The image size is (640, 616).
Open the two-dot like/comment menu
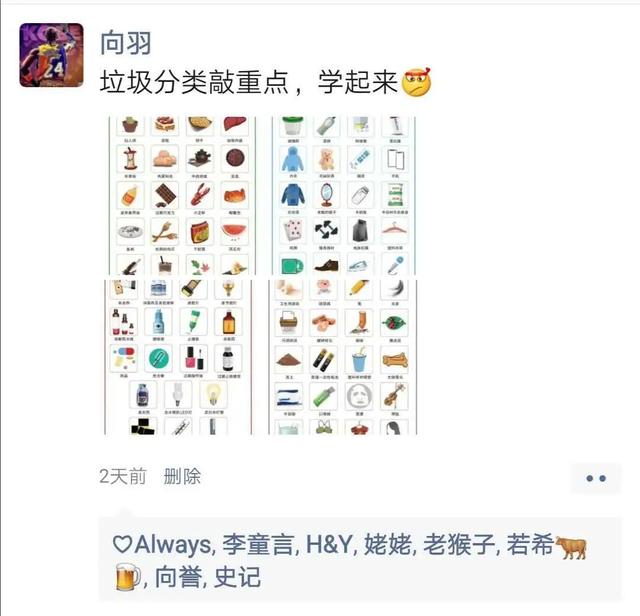596,478
